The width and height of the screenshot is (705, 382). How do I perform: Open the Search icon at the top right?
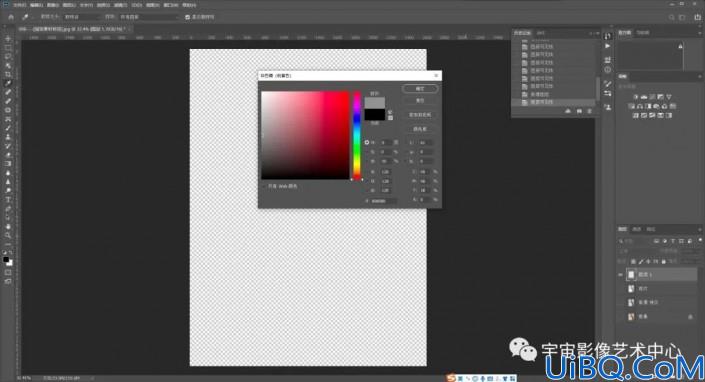click(671, 17)
